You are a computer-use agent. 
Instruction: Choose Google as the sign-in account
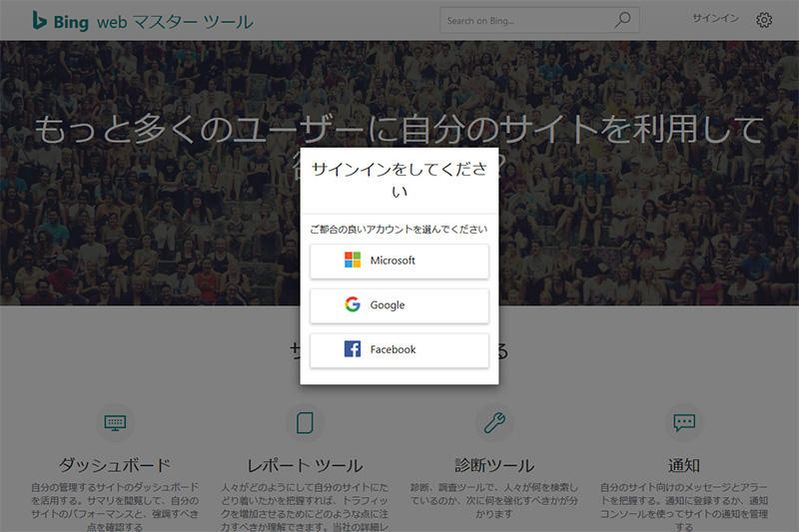399,305
